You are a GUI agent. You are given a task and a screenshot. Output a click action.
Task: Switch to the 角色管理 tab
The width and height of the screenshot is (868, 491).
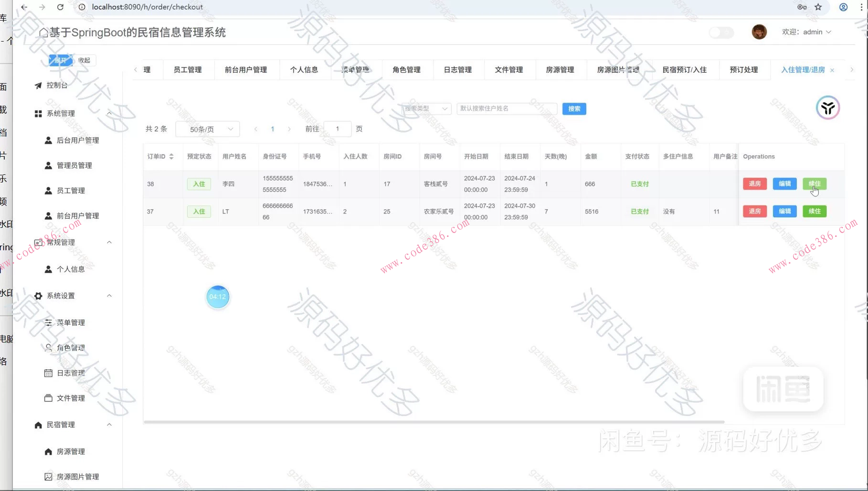tap(406, 70)
